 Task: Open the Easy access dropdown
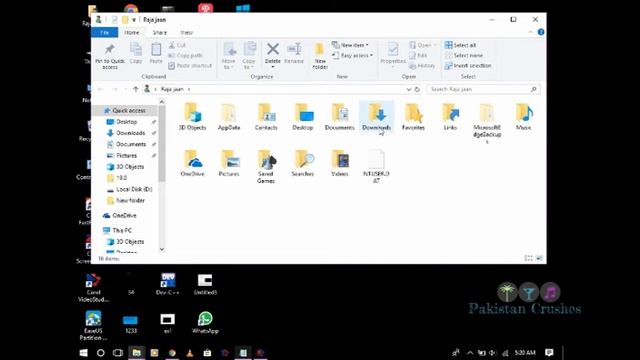[353, 55]
